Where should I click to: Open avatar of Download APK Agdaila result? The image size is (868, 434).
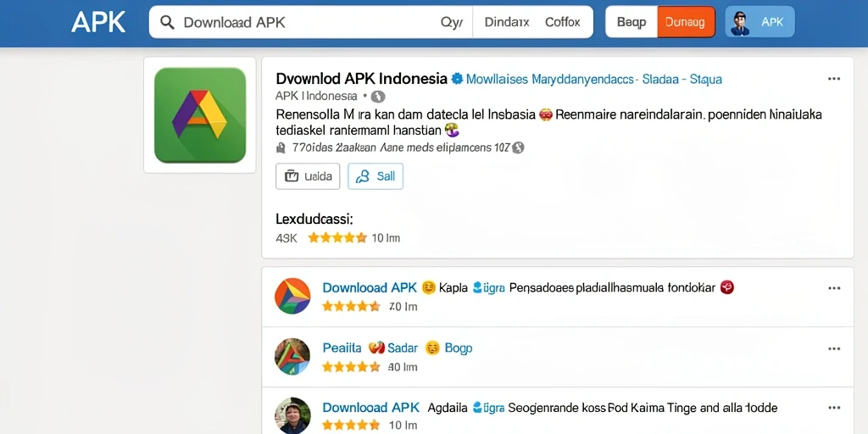tap(292, 415)
